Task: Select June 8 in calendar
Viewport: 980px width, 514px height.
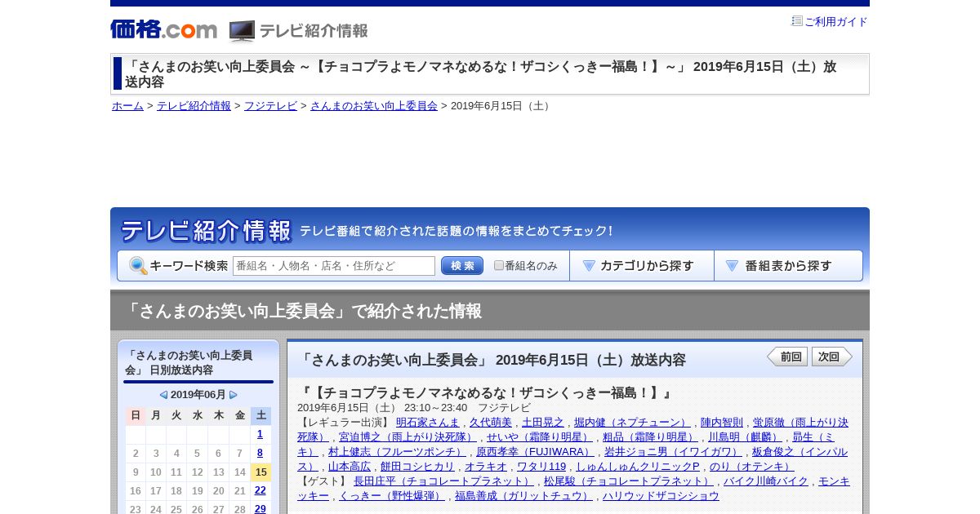Action: coord(261,453)
